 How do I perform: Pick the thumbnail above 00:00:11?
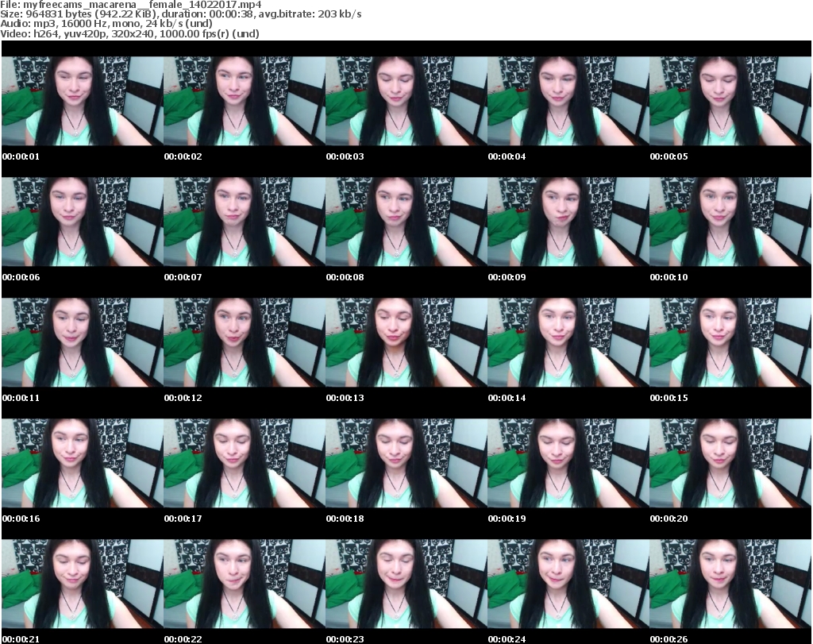(83, 342)
